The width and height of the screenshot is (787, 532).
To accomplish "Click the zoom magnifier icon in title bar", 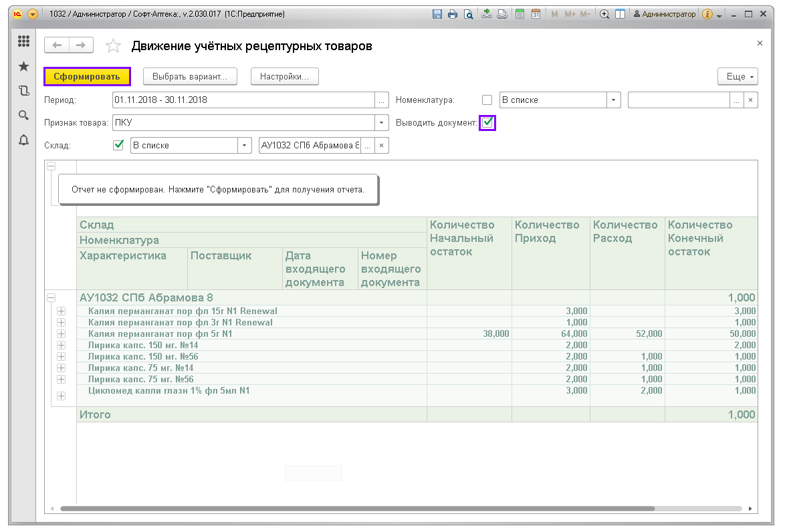I will tap(604, 14).
